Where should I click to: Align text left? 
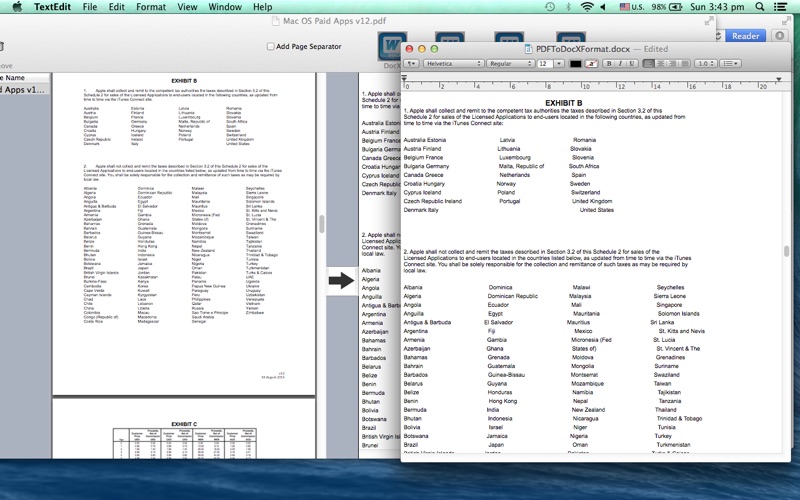pos(648,64)
